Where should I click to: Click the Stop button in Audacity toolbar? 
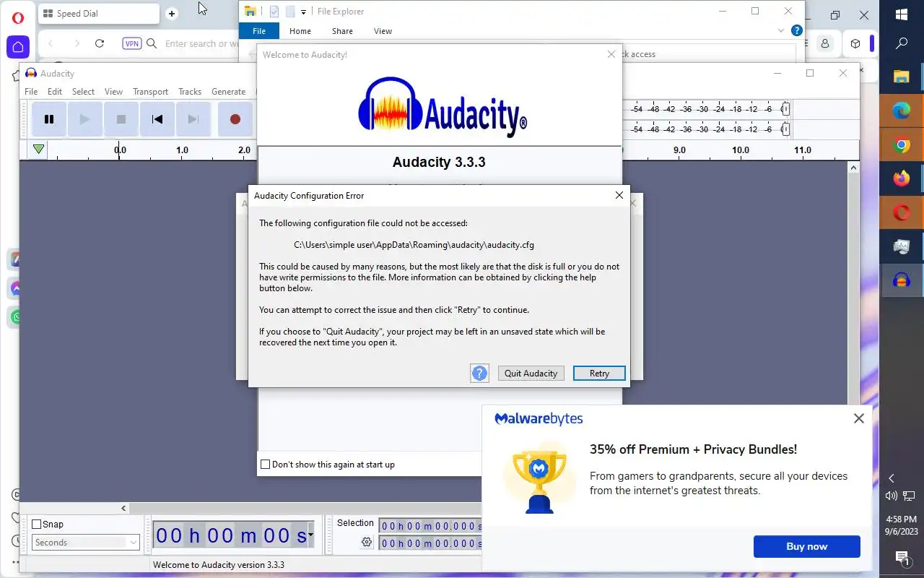pos(121,119)
